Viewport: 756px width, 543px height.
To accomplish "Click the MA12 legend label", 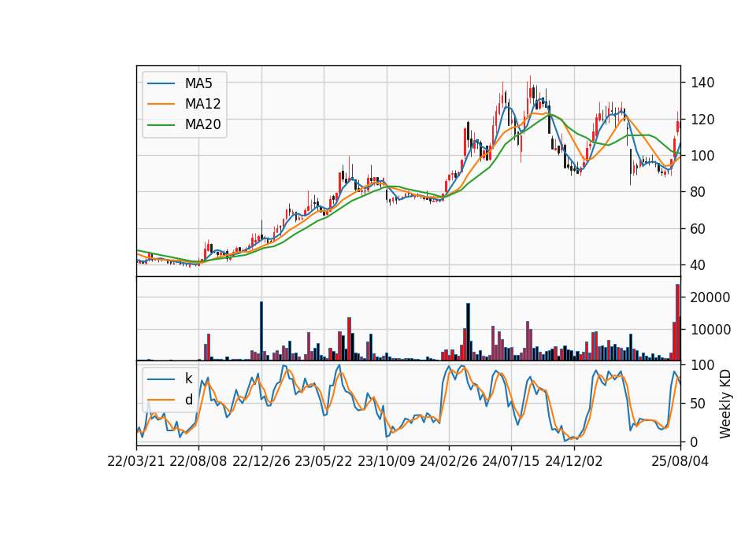I will pos(202,104).
